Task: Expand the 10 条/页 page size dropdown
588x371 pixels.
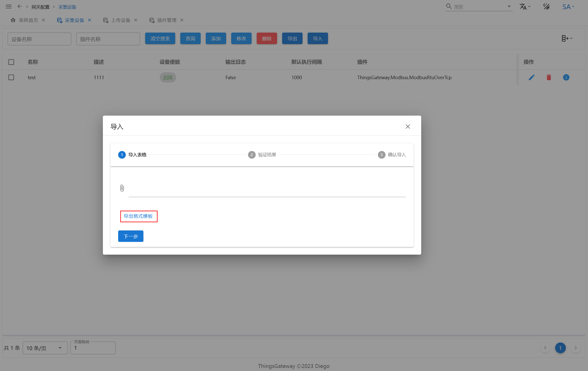Action: click(x=45, y=348)
